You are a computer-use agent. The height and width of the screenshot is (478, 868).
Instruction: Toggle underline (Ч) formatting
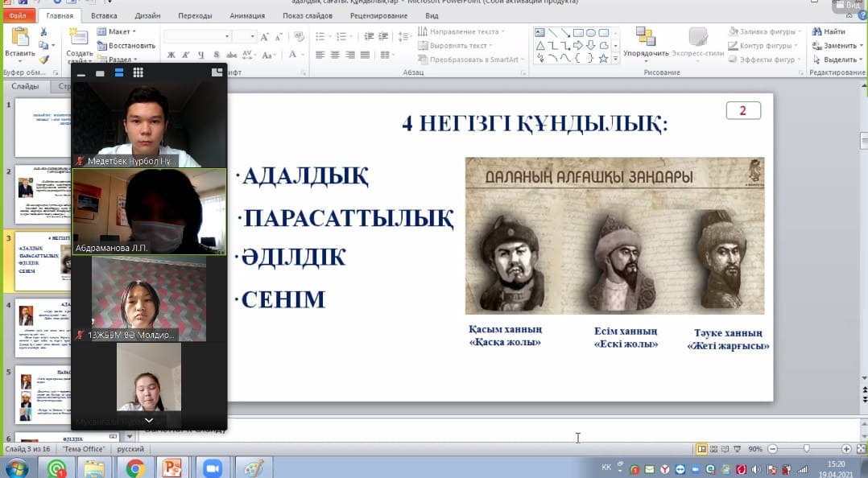point(200,56)
